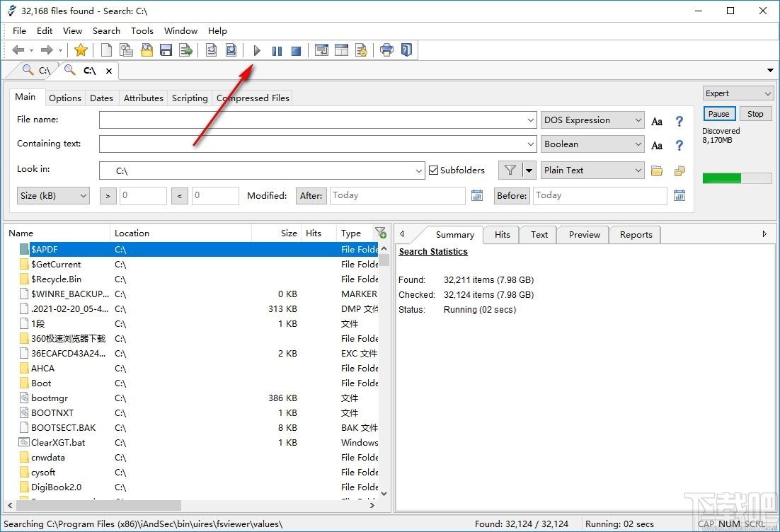Toggle case sensitivity Aa for File name
Image resolution: width=780 pixels, height=532 pixels.
click(x=657, y=121)
